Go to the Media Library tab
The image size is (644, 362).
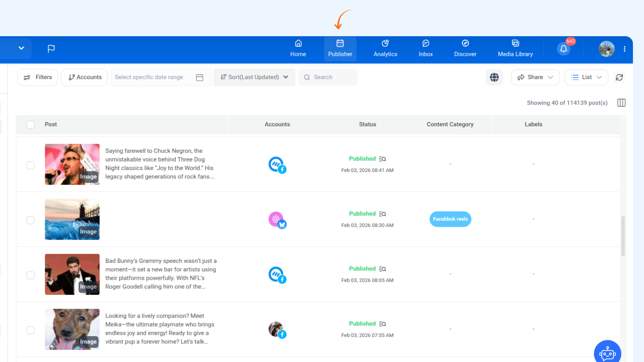(515, 49)
